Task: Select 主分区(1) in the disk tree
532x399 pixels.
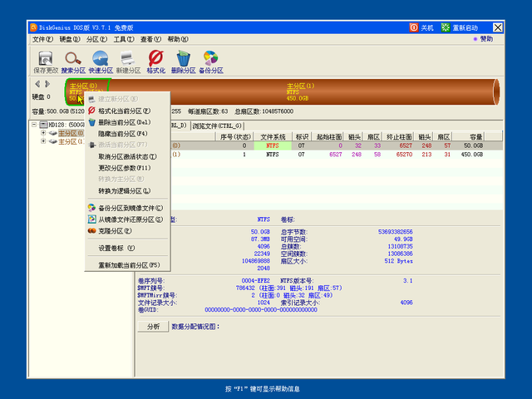Action: (71, 141)
